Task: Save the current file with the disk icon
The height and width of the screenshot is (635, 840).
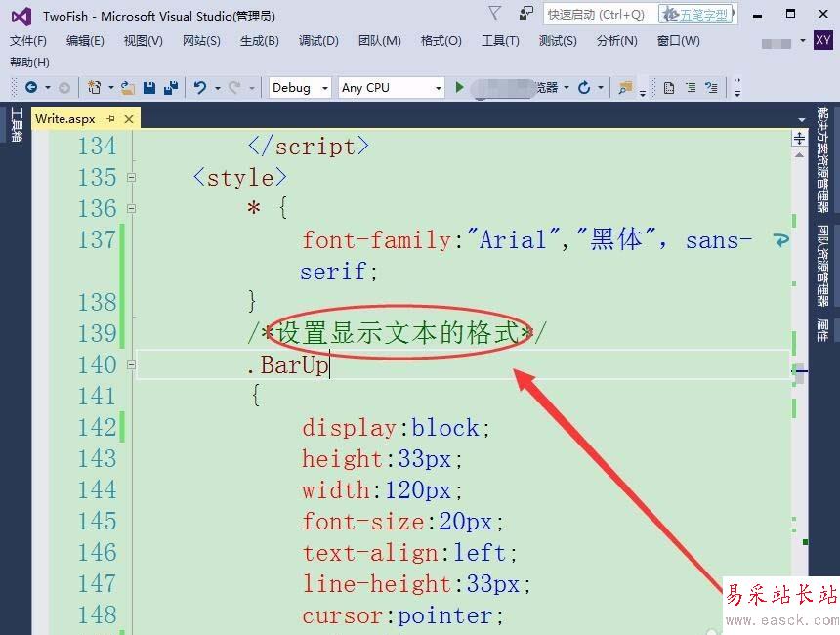Action: pos(149,87)
